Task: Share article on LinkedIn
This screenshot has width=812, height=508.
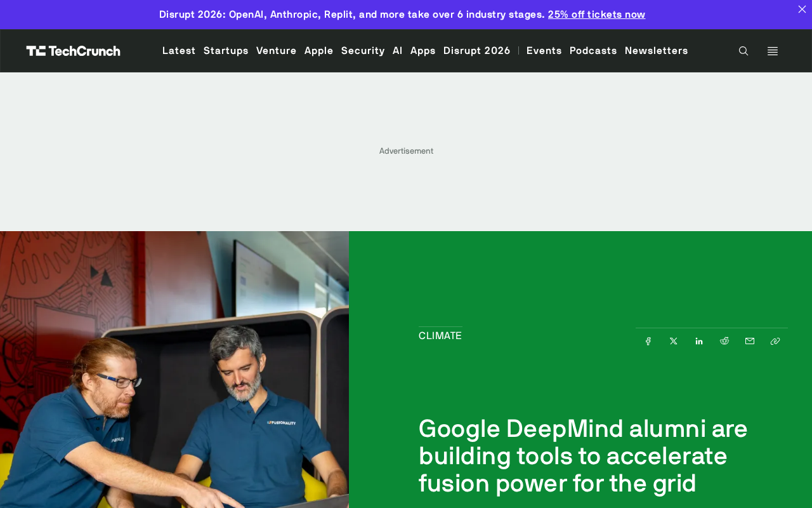Action: click(x=699, y=341)
